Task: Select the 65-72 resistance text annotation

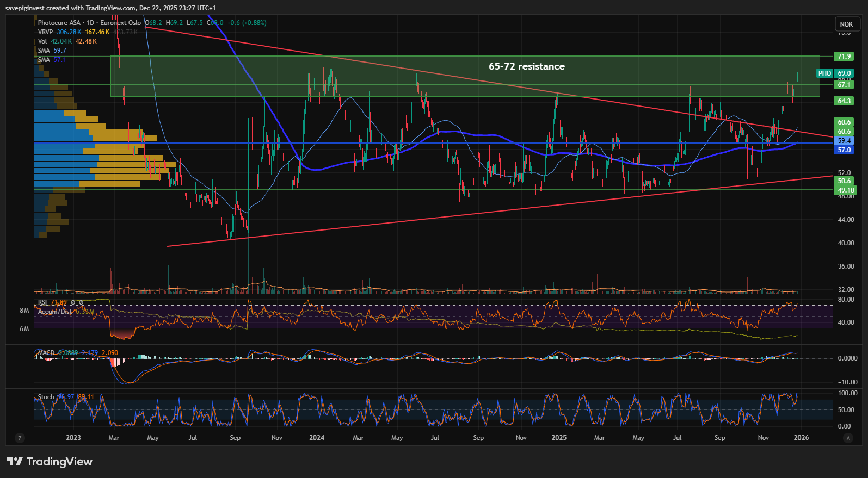Action: (526, 66)
